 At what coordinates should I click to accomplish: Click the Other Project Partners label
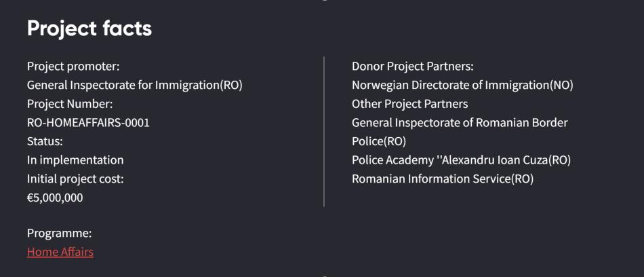409,104
